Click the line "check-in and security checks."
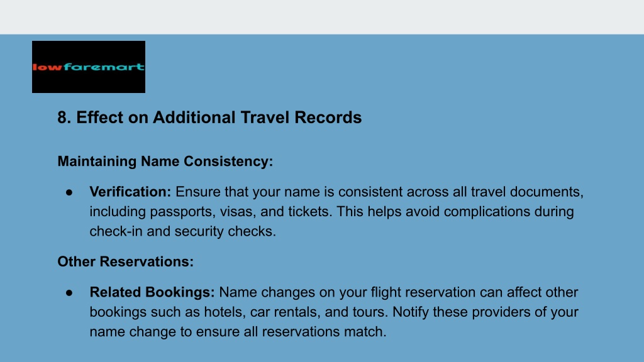The width and height of the screenshot is (644, 362). tap(183, 231)
